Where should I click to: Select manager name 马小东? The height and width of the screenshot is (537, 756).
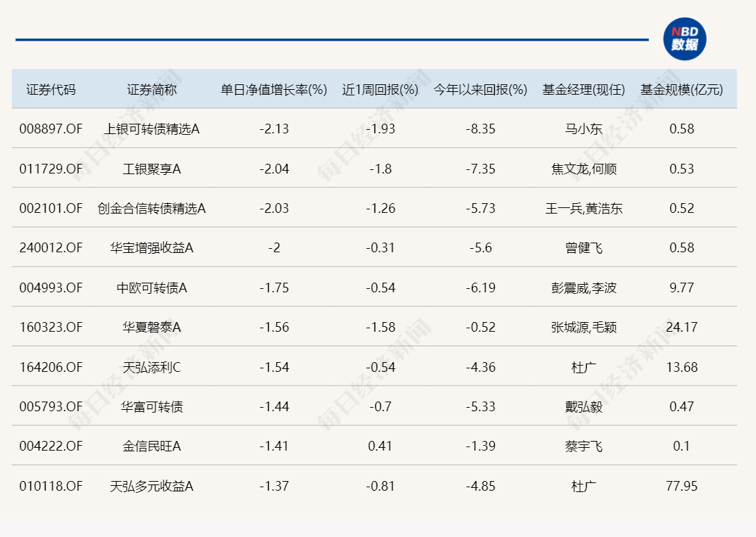(x=583, y=129)
